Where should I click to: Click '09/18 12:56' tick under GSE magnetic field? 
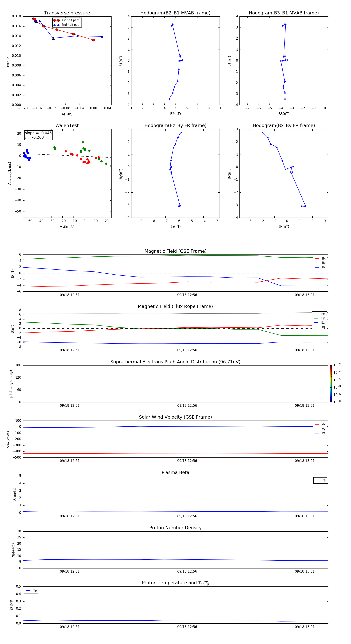pos(187,295)
